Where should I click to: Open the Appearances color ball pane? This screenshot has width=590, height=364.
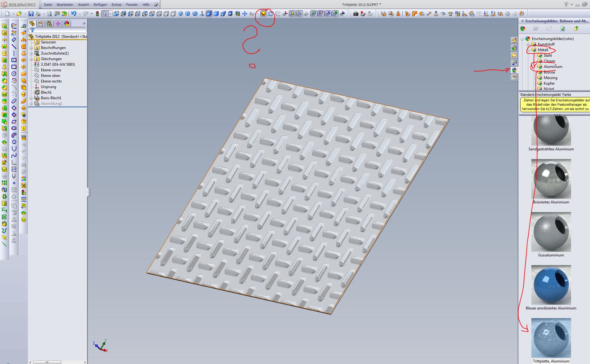[514, 70]
